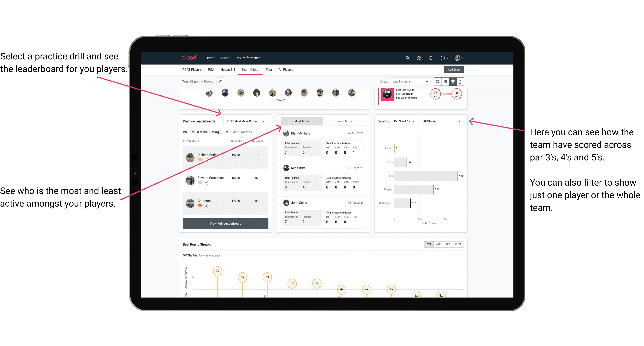Select the OTT filter icon in Best Round Streaks
The height and width of the screenshot is (346, 644).
pos(428,244)
